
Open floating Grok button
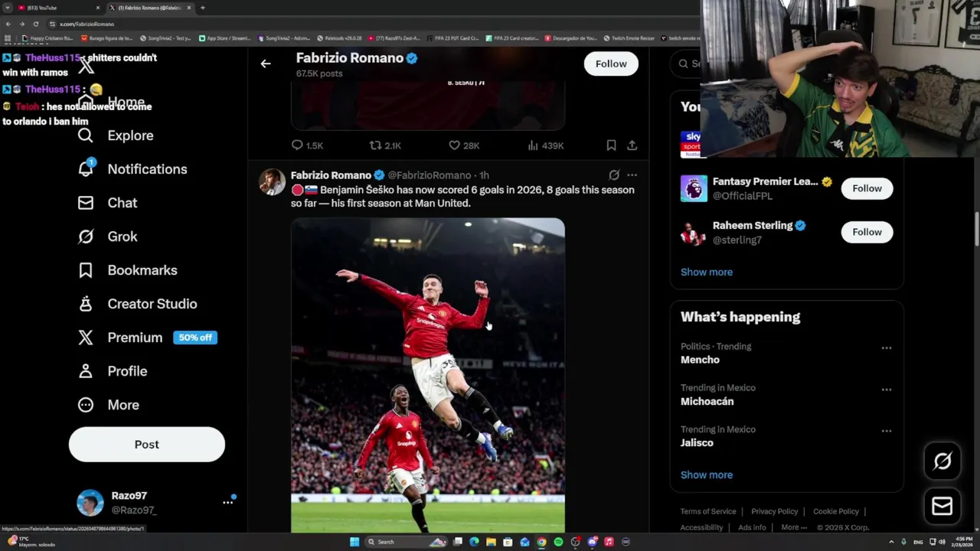point(942,461)
